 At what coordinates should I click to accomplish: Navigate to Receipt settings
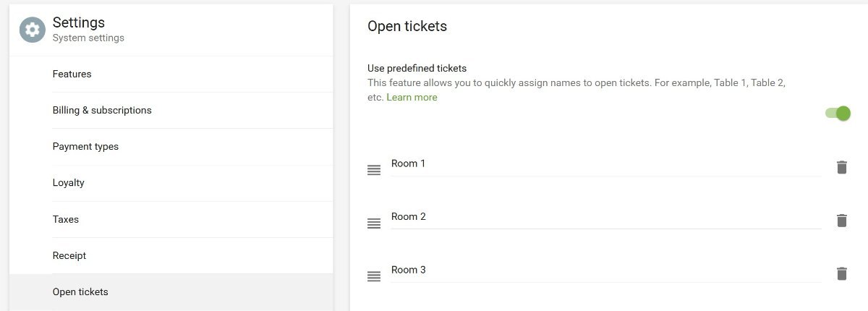[x=69, y=255]
